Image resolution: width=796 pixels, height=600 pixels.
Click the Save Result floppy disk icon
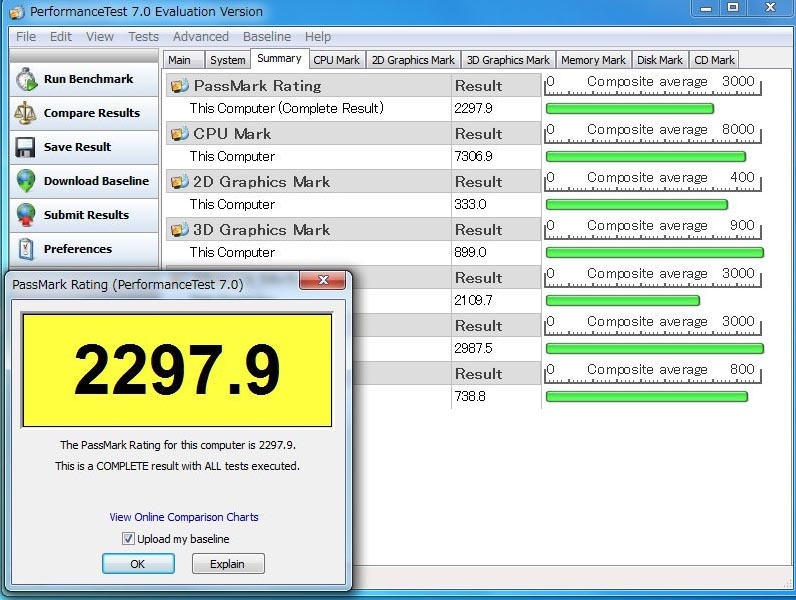pyautogui.click(x=26, y=147)
